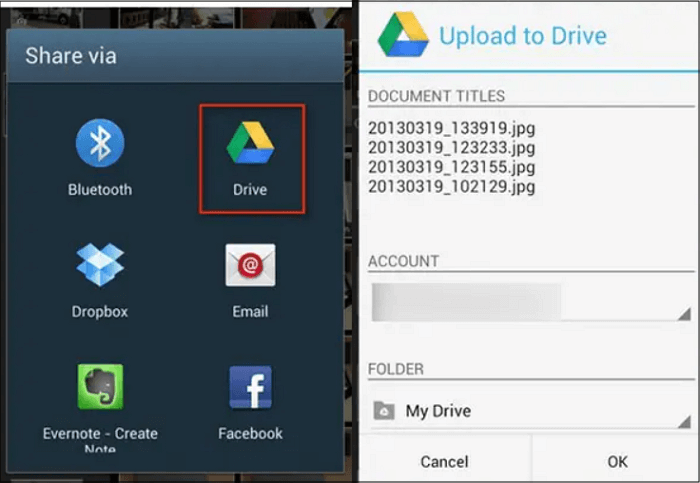The image size is (700, 483).
Task: Tap the 'Dropbox' label text
Action: pyautogui.click(x=100, y=311)
